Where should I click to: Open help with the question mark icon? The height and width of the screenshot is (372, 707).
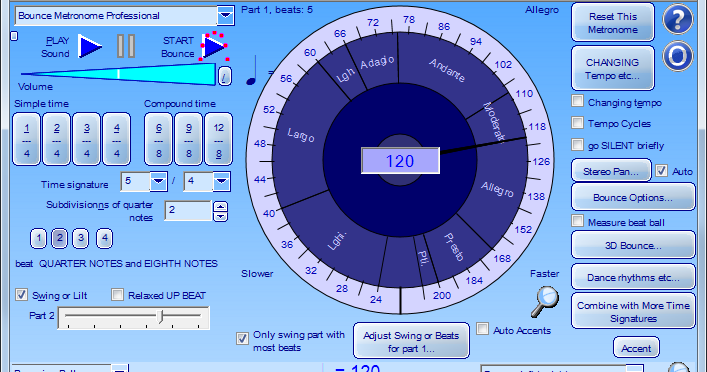tap(677, 19)
